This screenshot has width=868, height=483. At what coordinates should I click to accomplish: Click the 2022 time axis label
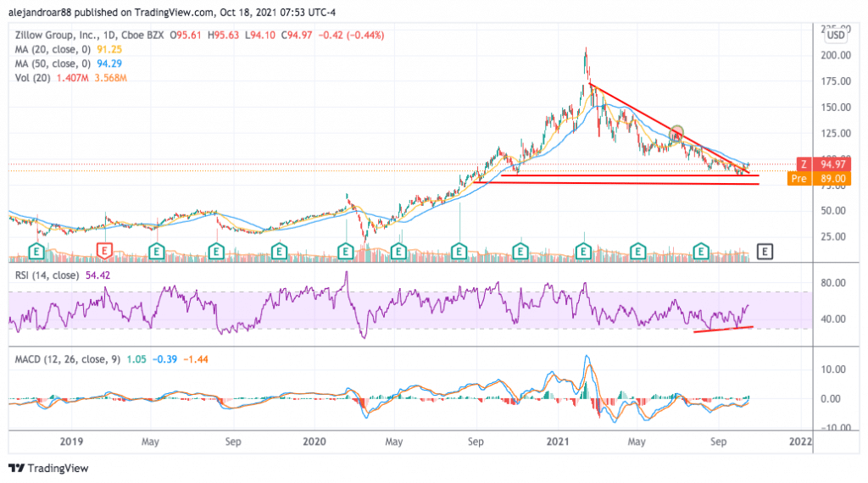point(800,441)
